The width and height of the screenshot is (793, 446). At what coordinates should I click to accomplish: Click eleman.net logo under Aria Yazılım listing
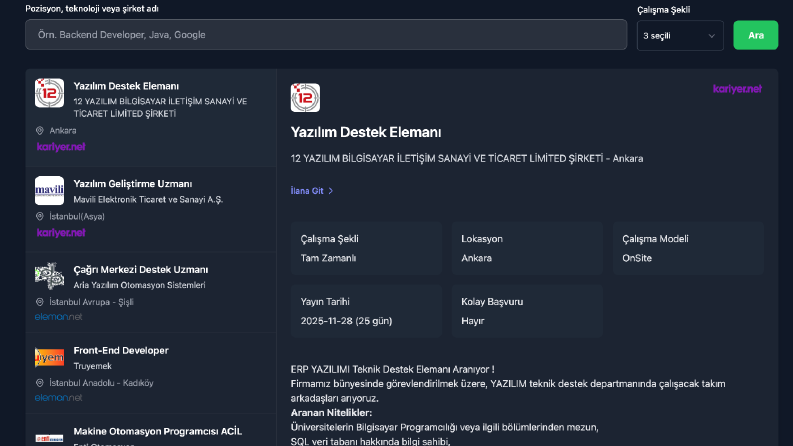click(x=58, y=317)
